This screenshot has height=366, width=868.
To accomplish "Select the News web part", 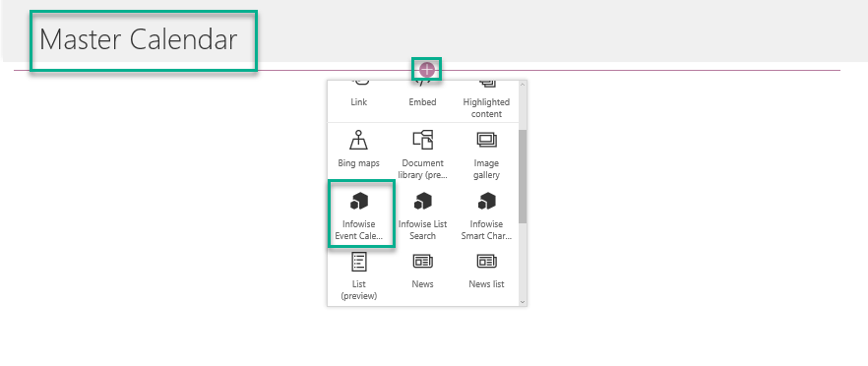I will pos(422,271).
